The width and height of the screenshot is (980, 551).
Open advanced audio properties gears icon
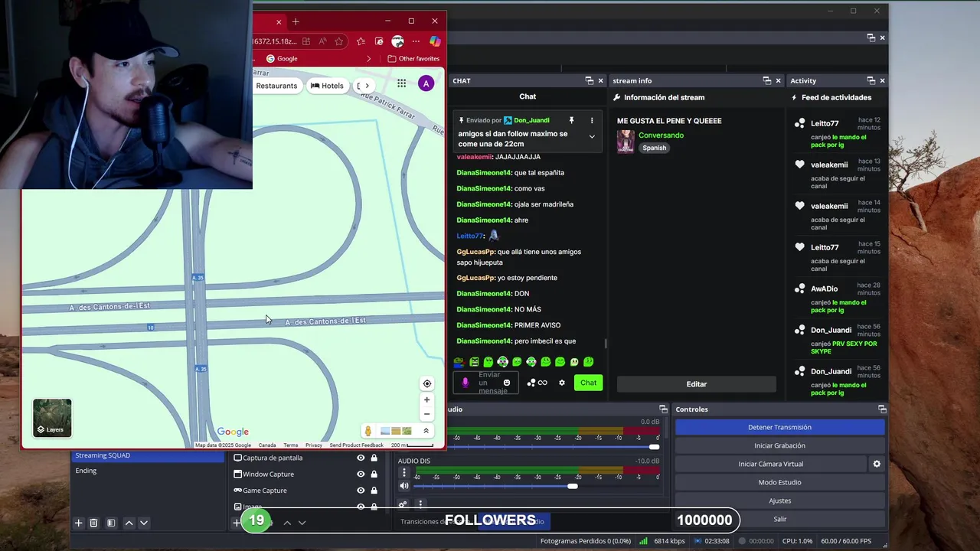(403, 504)
